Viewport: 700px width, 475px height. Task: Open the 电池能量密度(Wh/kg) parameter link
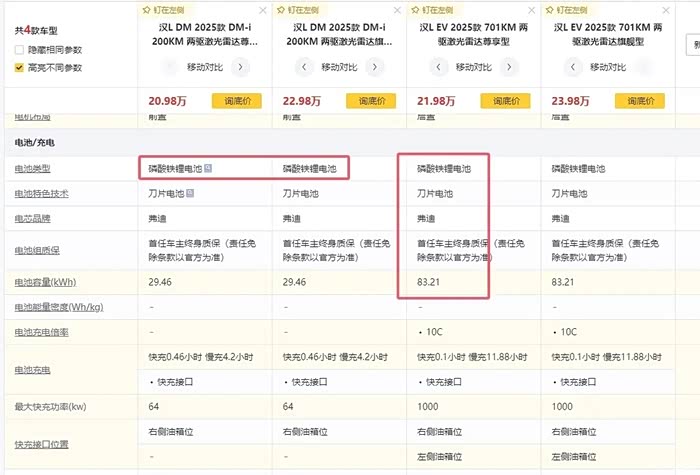point(59,307)
